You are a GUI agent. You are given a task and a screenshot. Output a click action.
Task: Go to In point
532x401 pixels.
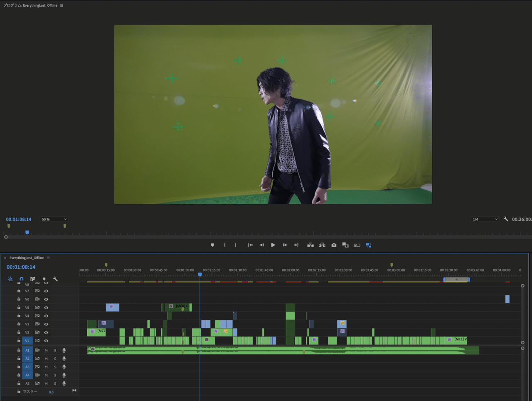[x=250, y=245]
